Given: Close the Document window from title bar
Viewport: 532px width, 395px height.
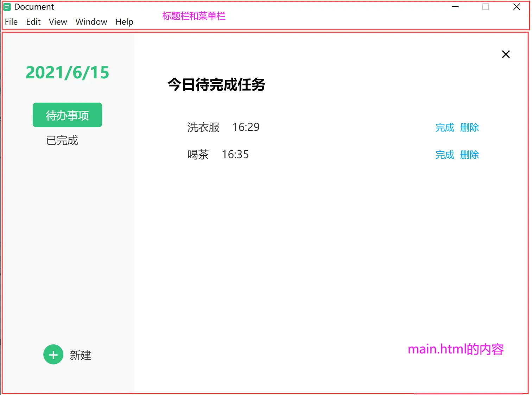Looking at the screenshot, I should (x=516, y=7).
